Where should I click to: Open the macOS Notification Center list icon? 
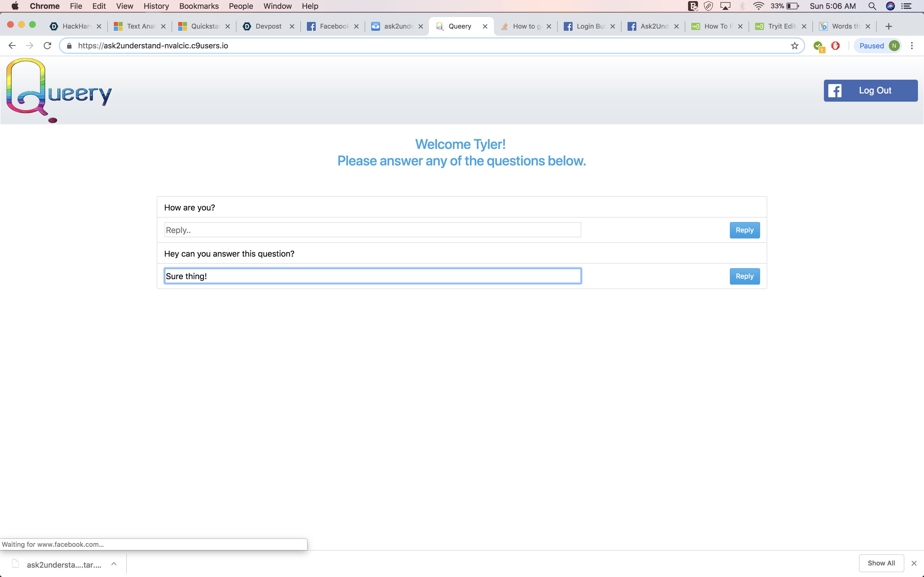pyautogui.click(x=907, y=6)
